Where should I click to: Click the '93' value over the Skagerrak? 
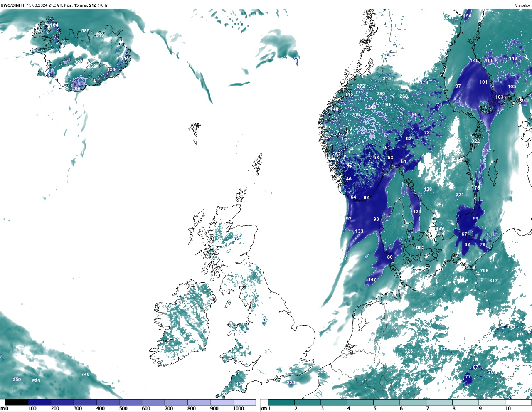tap(376, 219)
